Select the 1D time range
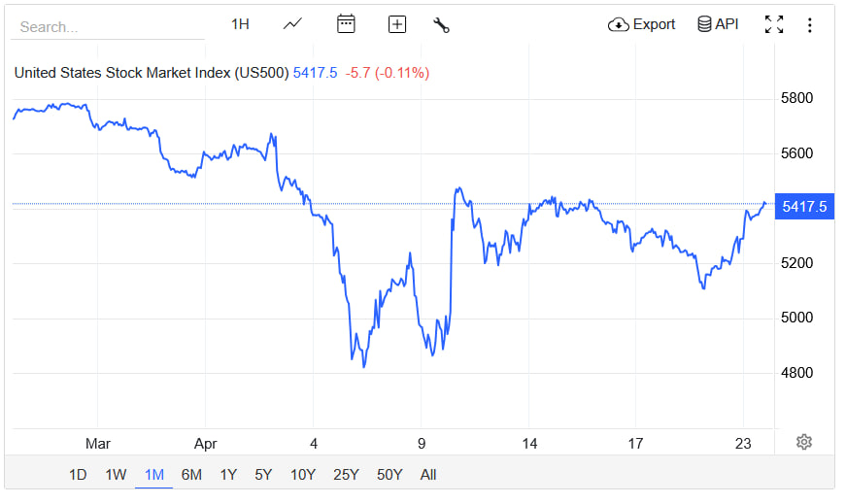Image resolution: width=846 pixels, height=504 pixels. (x=78, y=475)
